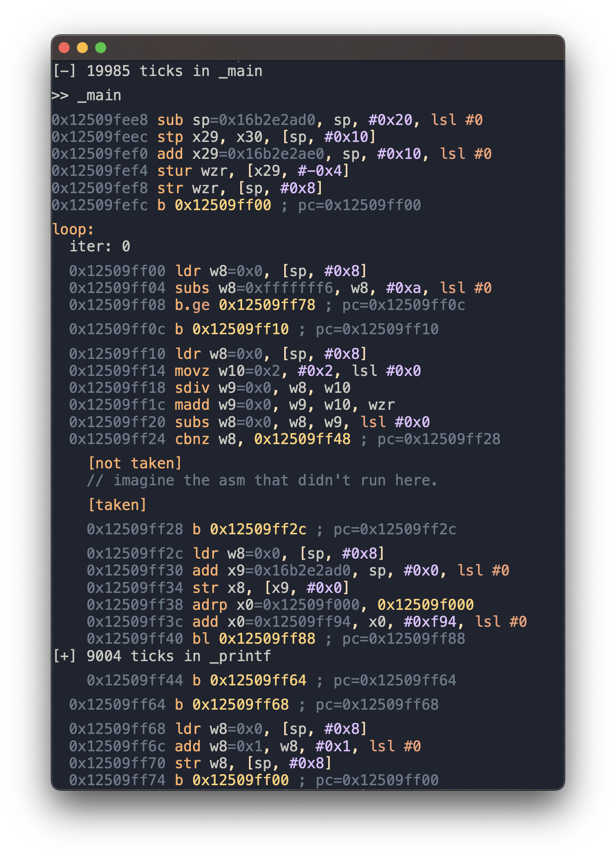This screenshot has height=858, width=616.
Task: Follow b.ge target address 0x12509ff78
Action: [267, 305]
